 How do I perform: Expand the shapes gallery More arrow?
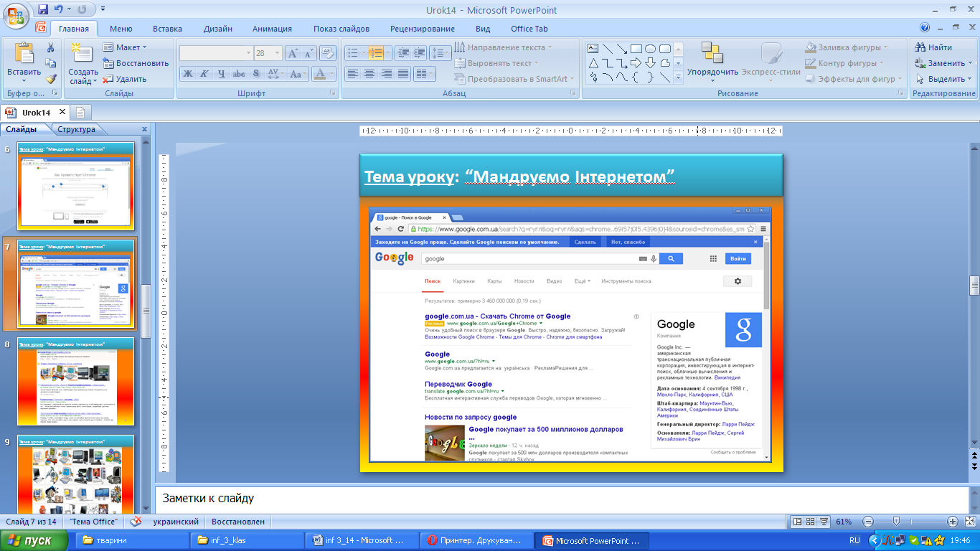pyautogui.click(x=678, y=77)
